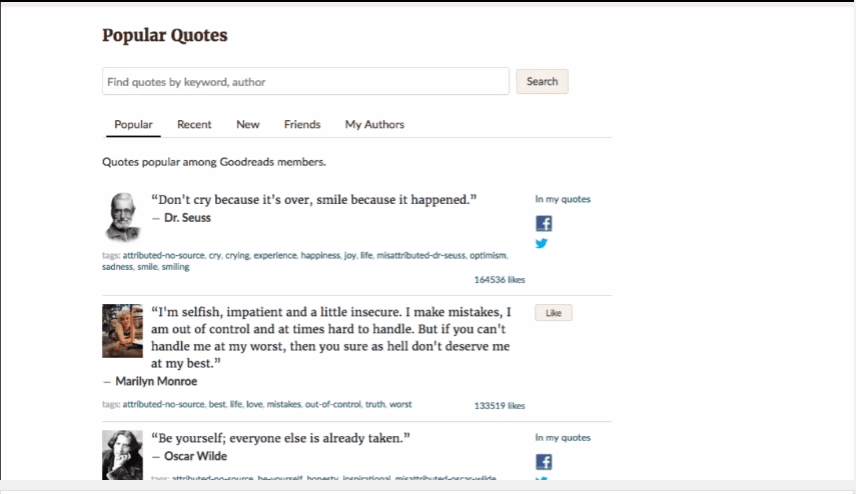
Task: Go to My Authors tab
Action: [x=375, y=125]
